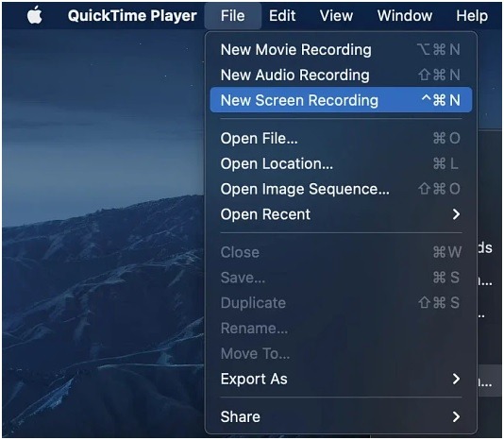Click the dimmed Close menu item
Viewport: 504px width, 440px height.
tap(341, 252)
